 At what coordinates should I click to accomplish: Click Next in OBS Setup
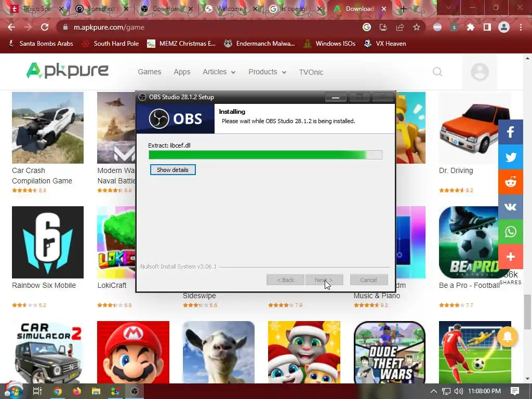[324, 280]
